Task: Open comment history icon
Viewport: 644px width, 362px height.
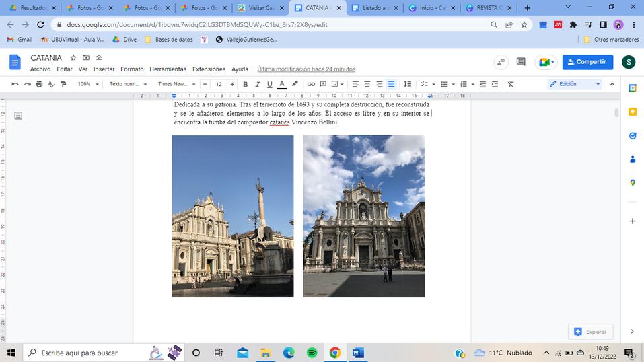Action: pos(521,62)
